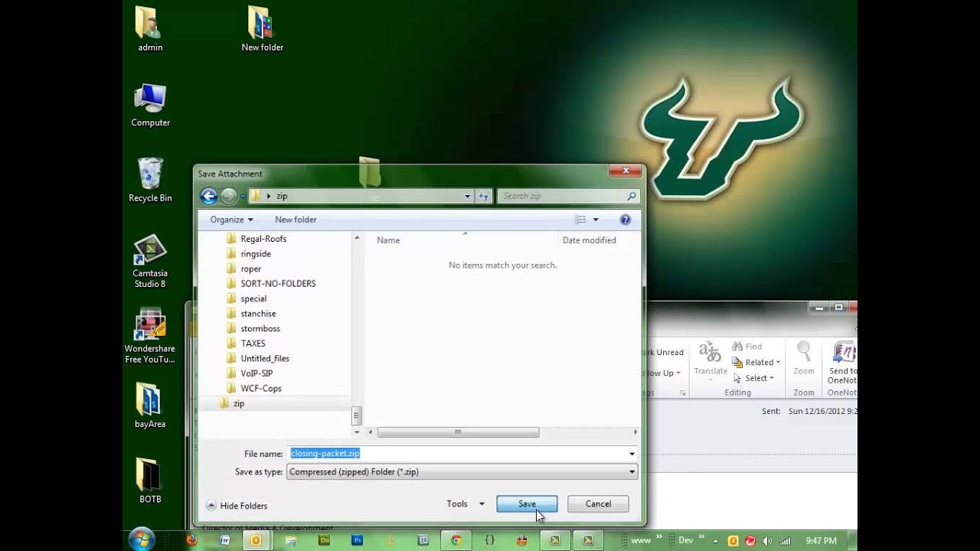Click the Search zip box
980x551 pixels.
pyautogui.click(x=563, y=197)
